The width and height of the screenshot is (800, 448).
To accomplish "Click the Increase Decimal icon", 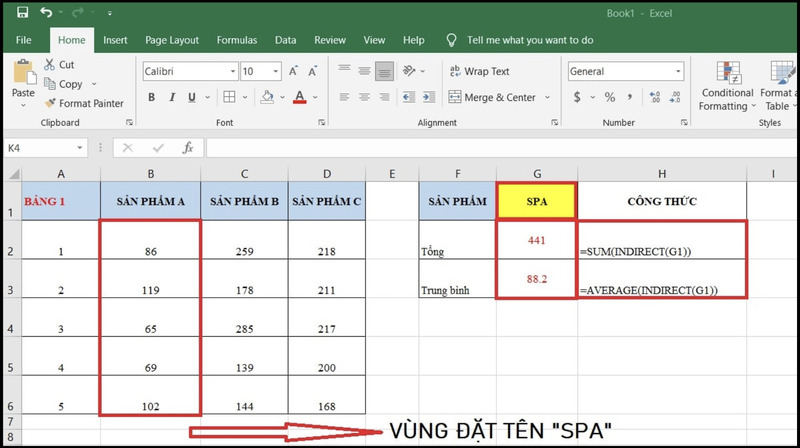I will [x=655, y=97].
